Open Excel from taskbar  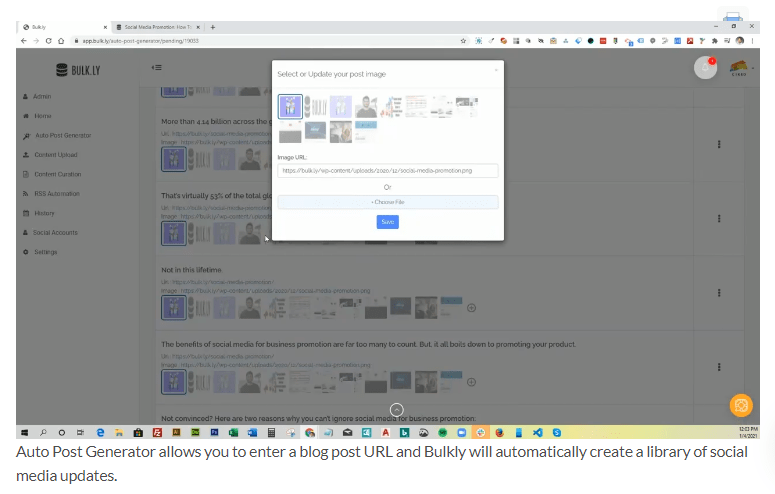pyautogui.click(x=233, y=433)
